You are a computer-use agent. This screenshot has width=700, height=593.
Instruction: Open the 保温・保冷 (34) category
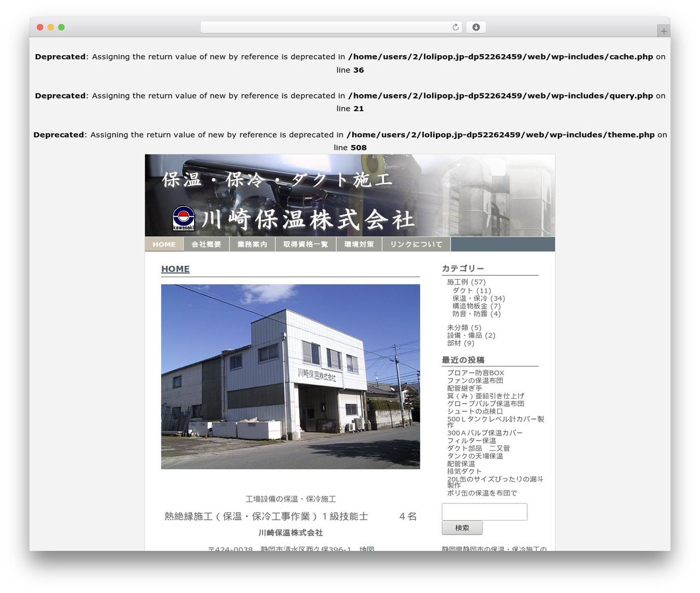(x=479, y=298)
